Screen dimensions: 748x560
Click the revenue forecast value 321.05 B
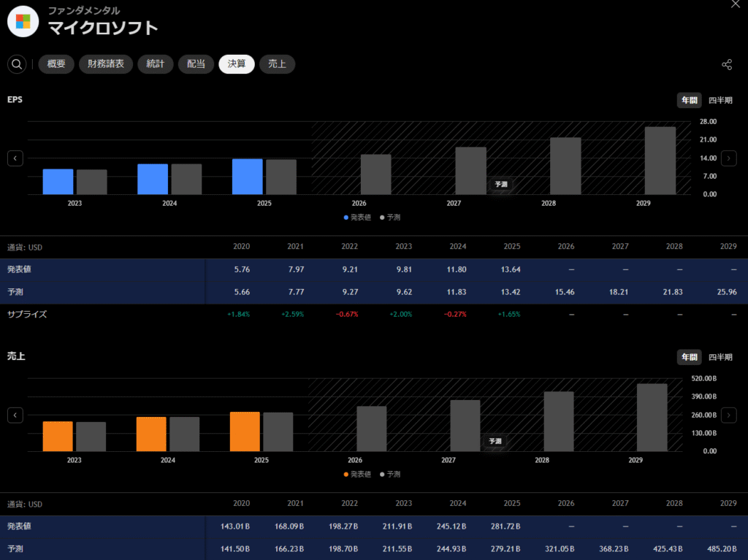click(560, 549)
